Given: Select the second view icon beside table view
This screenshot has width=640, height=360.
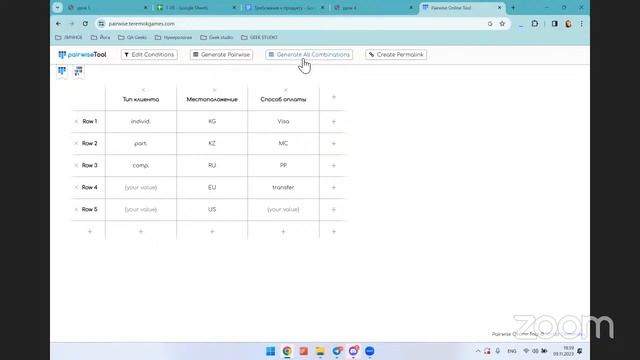Looking at the screenshot, I should [x=78, y=71].
